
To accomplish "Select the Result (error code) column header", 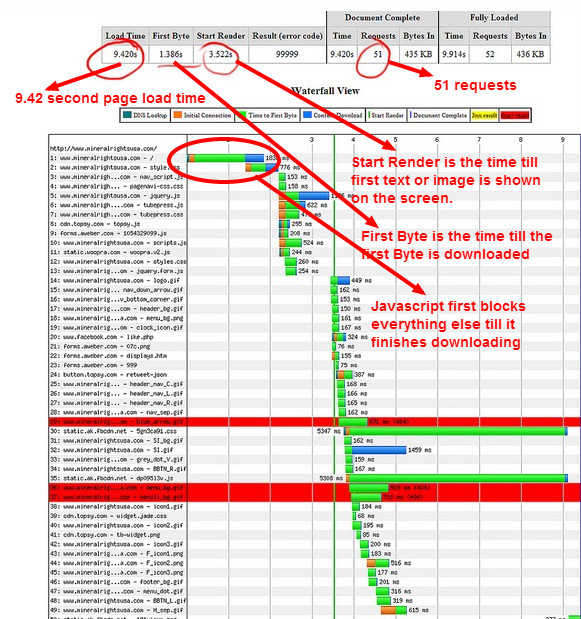I will pyautogui.click(x=287, y=36).
